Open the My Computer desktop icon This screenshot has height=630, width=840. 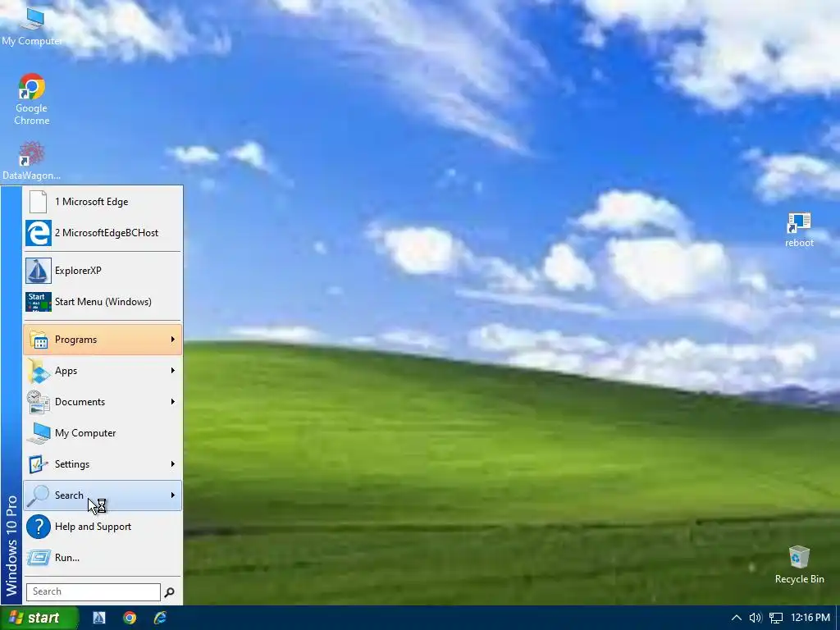pyautogui.click(x=32, y=25)
